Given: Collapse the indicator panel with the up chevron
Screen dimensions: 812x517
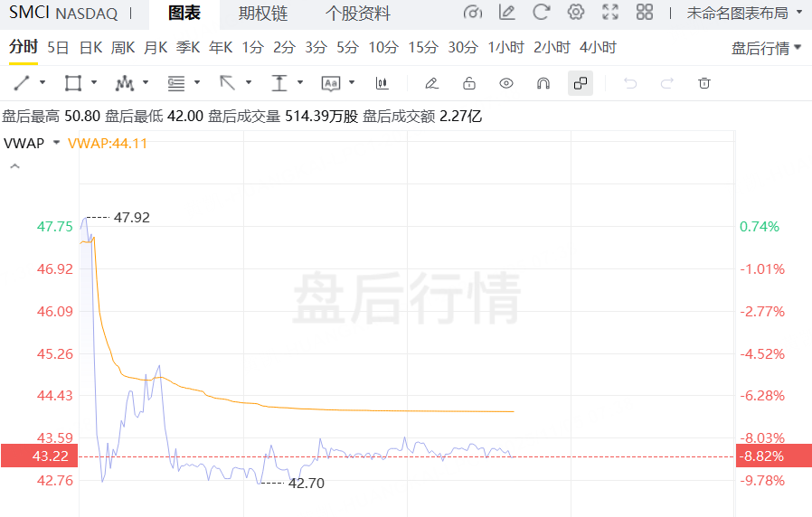Looking at the screenshot, I should (x=14, y=167).
